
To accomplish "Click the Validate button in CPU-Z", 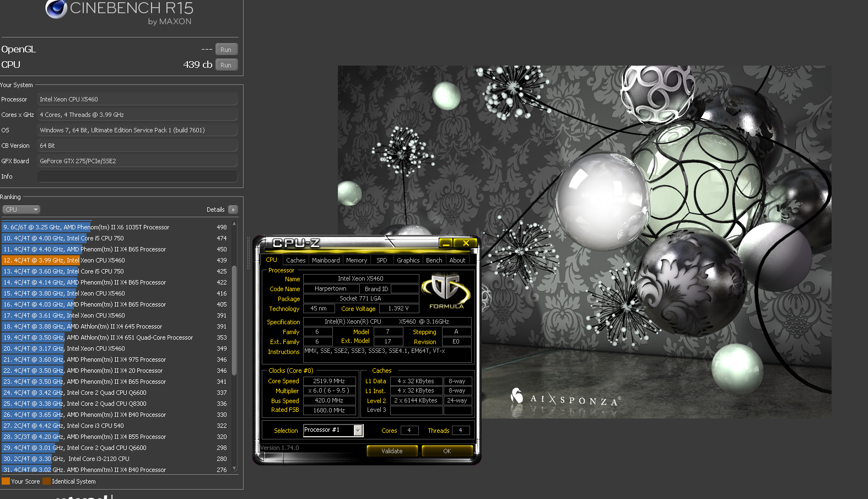I will click(392, 451).
